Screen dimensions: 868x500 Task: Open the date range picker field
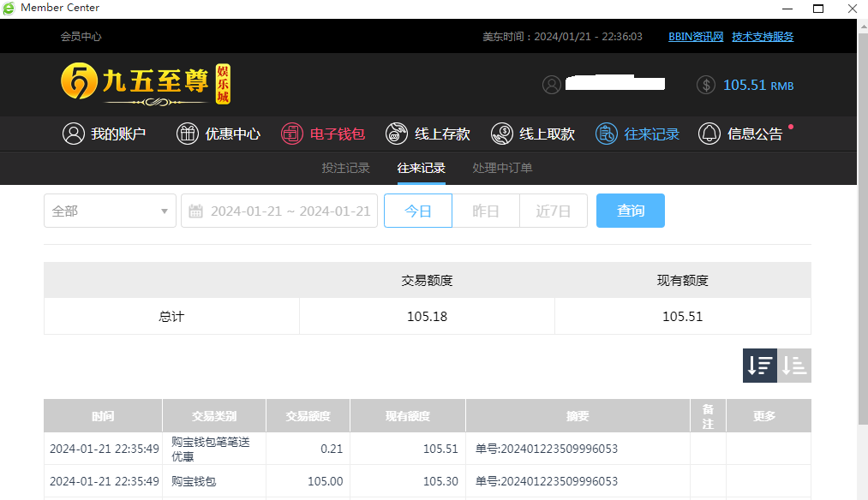[279, 211]
